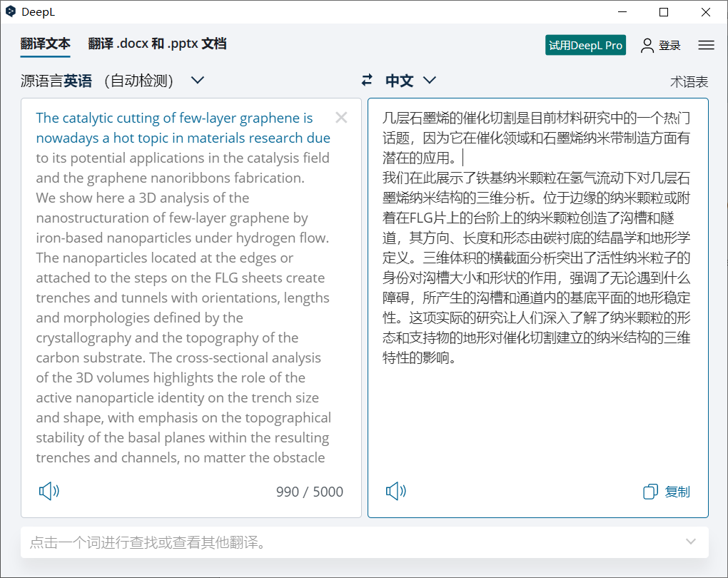Click the 990 / 5000 character counter

[310, 492]
